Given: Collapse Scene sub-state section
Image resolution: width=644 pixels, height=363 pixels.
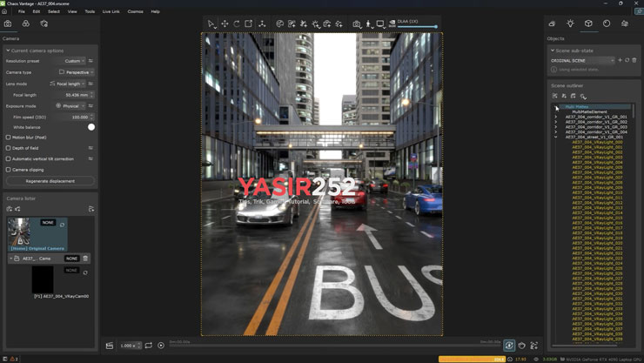Looking at the screenshot, I should click(x=553, y=50).
